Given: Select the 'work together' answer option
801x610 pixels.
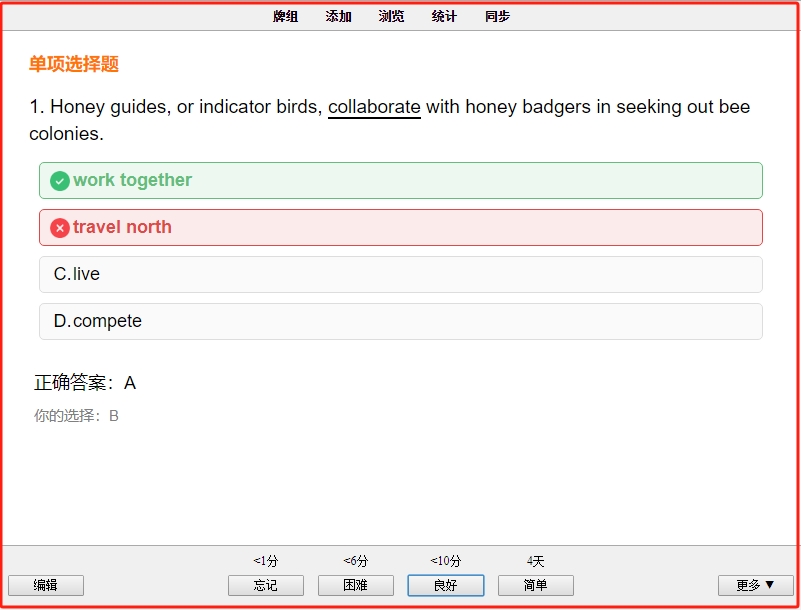Looking at the screenshot, I should click(400, 180).
